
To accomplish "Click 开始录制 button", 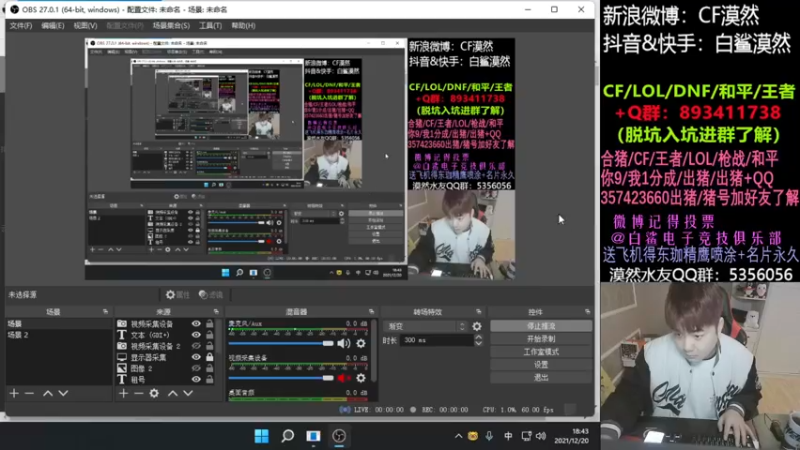I will click(x=541, y=339).
